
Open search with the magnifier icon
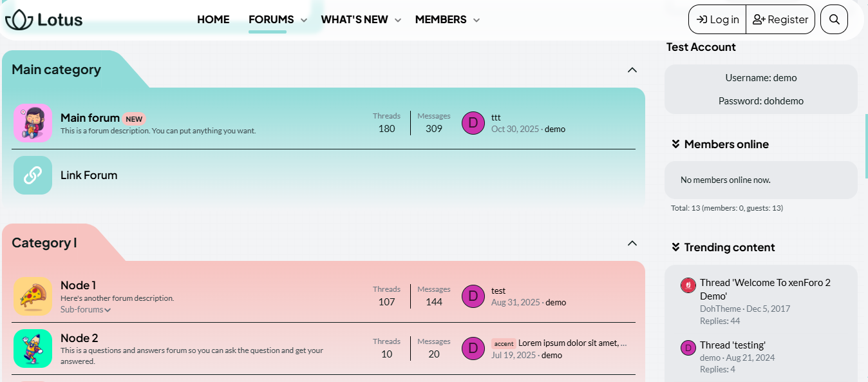coord(834,19)
